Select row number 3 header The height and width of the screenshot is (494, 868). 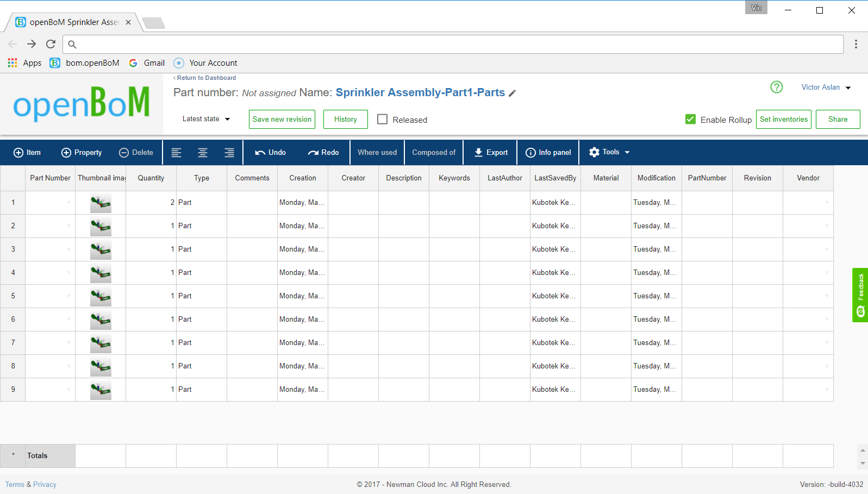click(13, 249)
